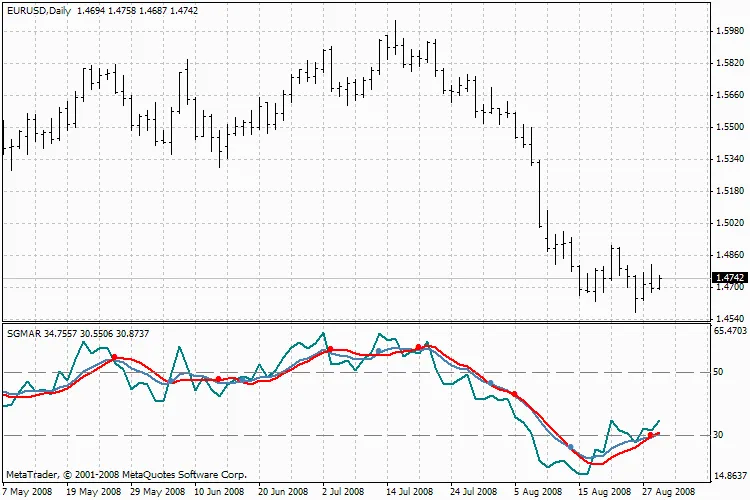Viewport: 750px width, 500px height.
Task: Click the 1.5980 price axis label
Action: pyautogui.click(x=730, y=31)
